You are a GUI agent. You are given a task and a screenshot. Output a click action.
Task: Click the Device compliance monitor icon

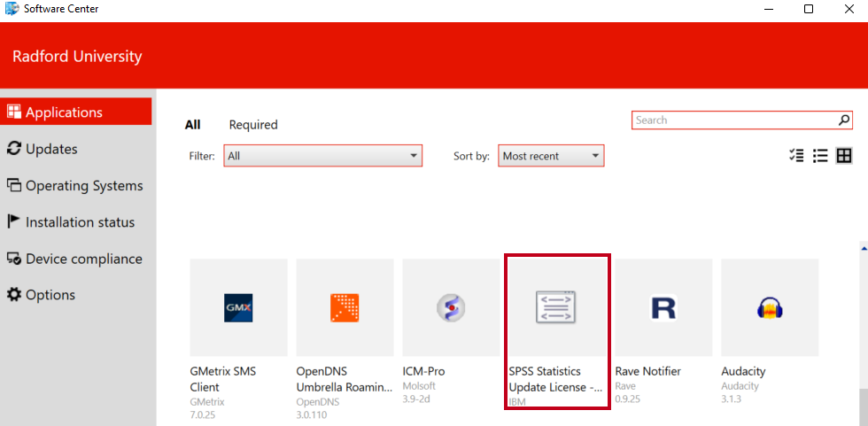(14, 259)
